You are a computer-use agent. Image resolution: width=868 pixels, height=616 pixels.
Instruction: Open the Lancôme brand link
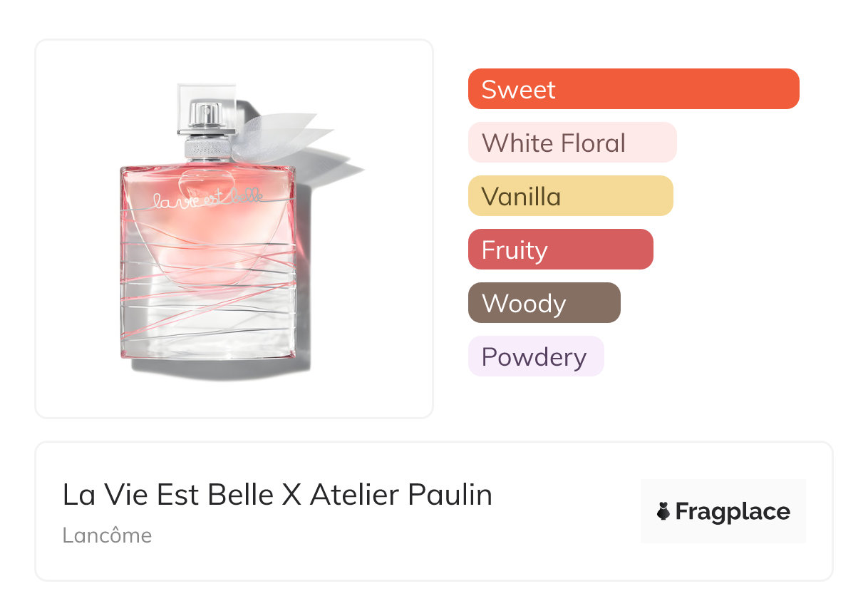(x=107, y=535)
